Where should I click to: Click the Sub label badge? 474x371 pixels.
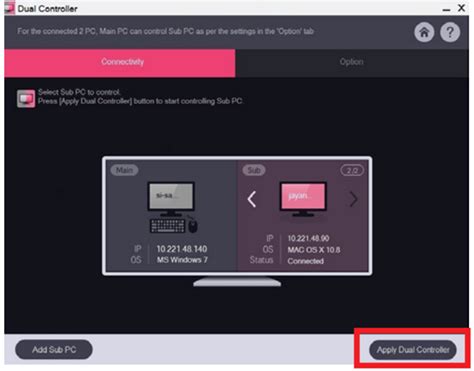[x=254, y=170]
